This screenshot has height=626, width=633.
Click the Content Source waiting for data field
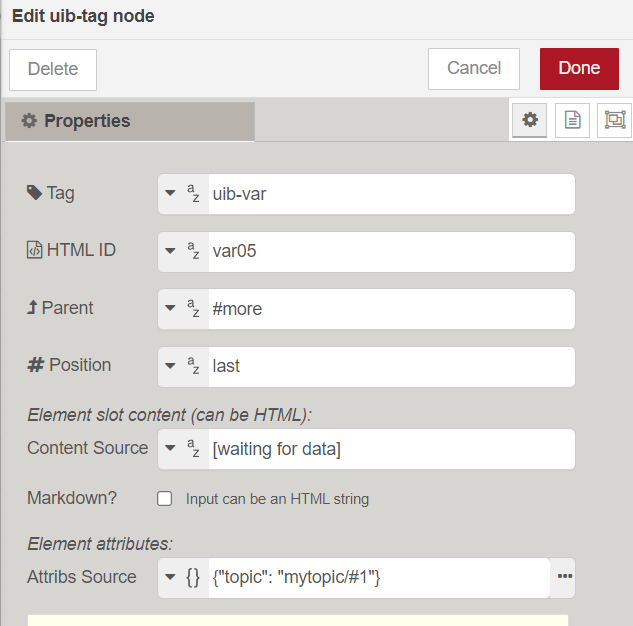coord(390,449)
